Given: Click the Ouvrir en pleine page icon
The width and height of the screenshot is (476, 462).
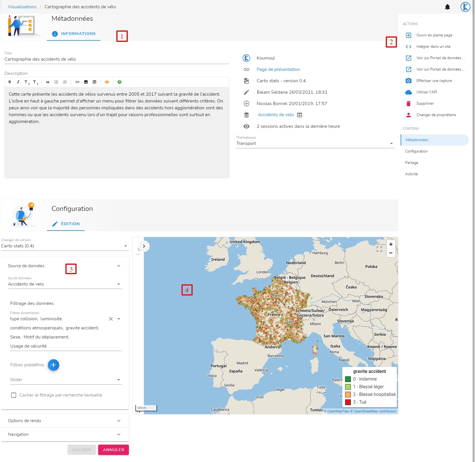Looking at the screenshot, I should click(x=409, y=35).
